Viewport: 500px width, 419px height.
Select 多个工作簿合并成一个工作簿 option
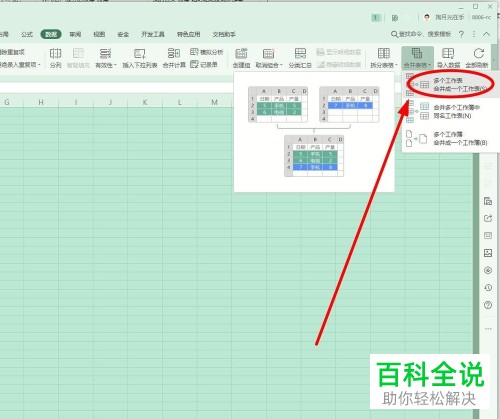tap(450, 138)
